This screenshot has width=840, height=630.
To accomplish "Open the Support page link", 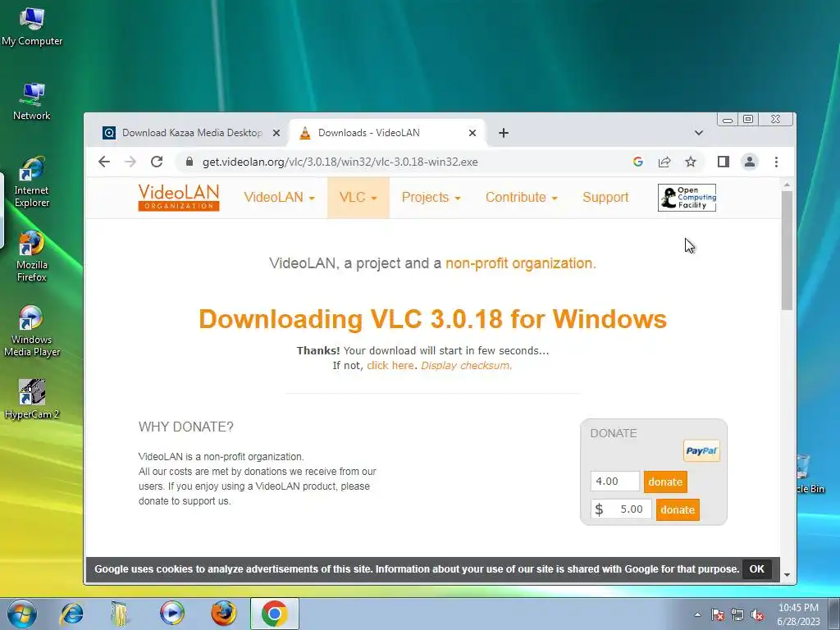I will [x=605, y=198].
